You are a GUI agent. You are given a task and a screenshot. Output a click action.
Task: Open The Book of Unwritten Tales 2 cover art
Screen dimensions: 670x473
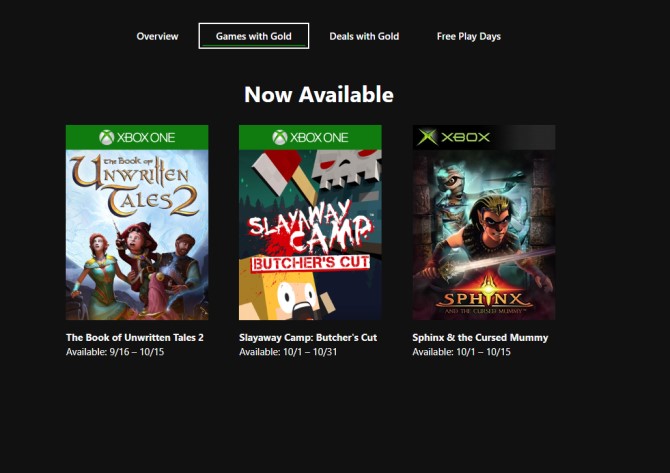137,235
